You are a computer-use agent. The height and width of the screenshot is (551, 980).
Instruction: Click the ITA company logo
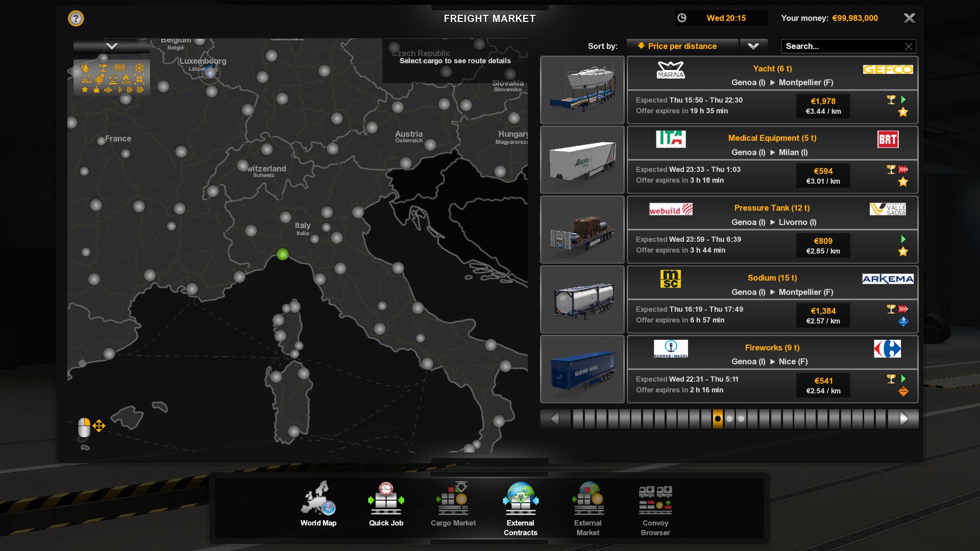click(x=671, y=139)
